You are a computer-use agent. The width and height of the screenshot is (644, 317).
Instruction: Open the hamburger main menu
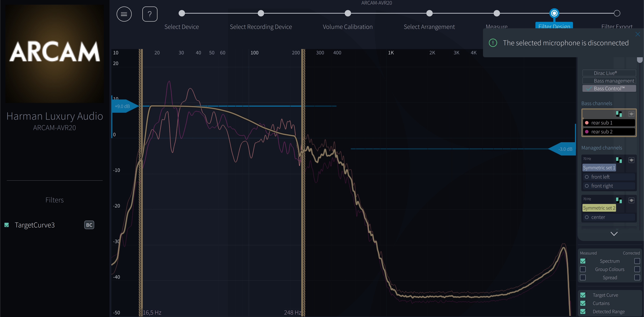coord(124,14)
